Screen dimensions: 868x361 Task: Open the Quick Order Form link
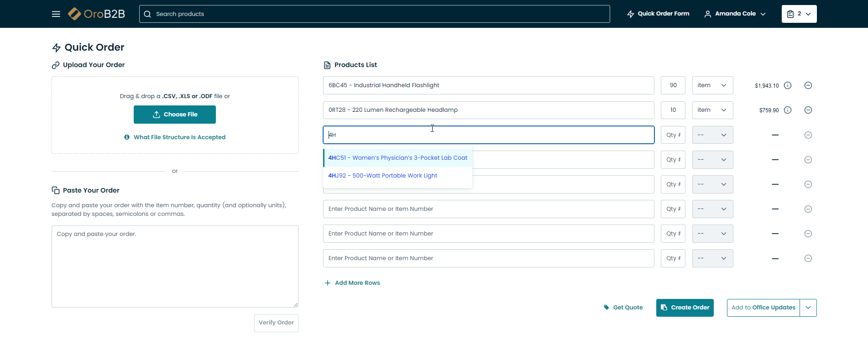[658, 14]
